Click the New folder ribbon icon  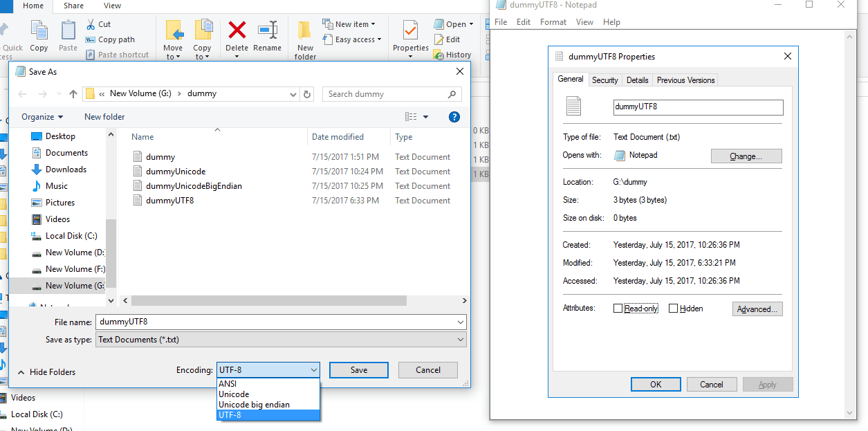305,31
